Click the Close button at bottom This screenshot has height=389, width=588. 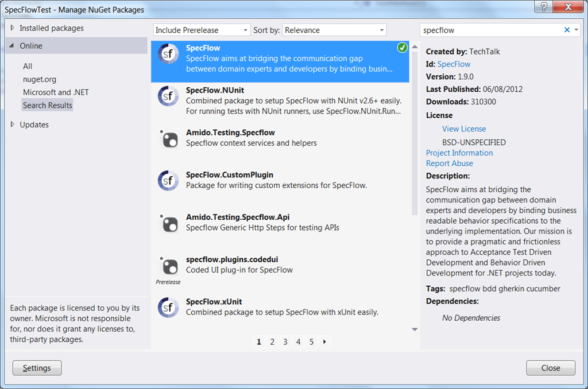(x=551, y=368)
